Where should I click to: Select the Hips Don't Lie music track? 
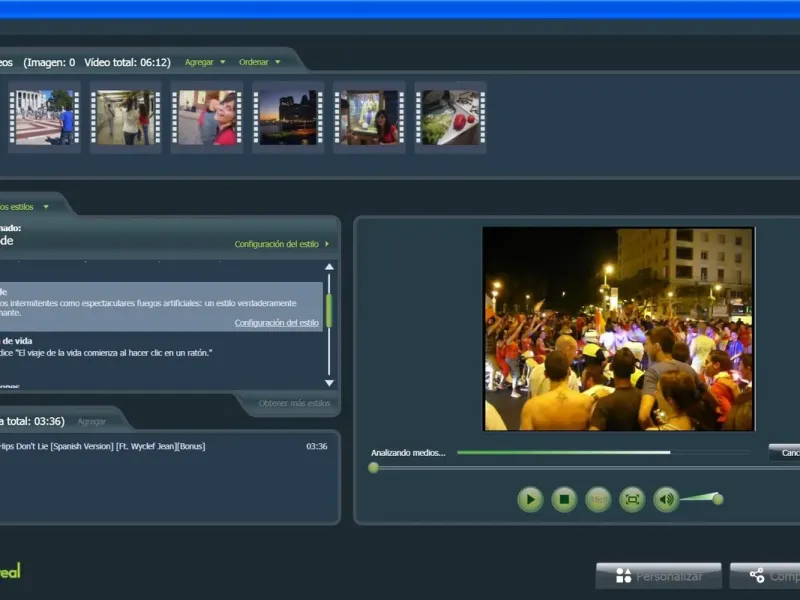[163, 446]
